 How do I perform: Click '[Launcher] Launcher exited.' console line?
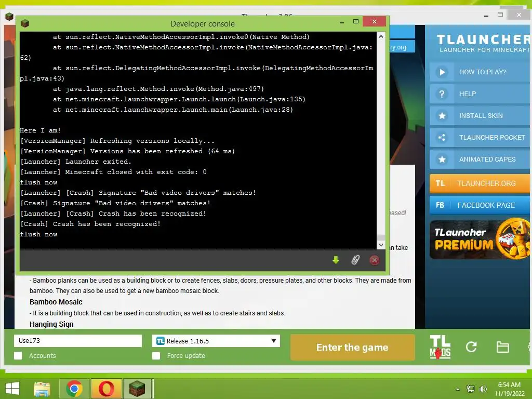point(76,162)
